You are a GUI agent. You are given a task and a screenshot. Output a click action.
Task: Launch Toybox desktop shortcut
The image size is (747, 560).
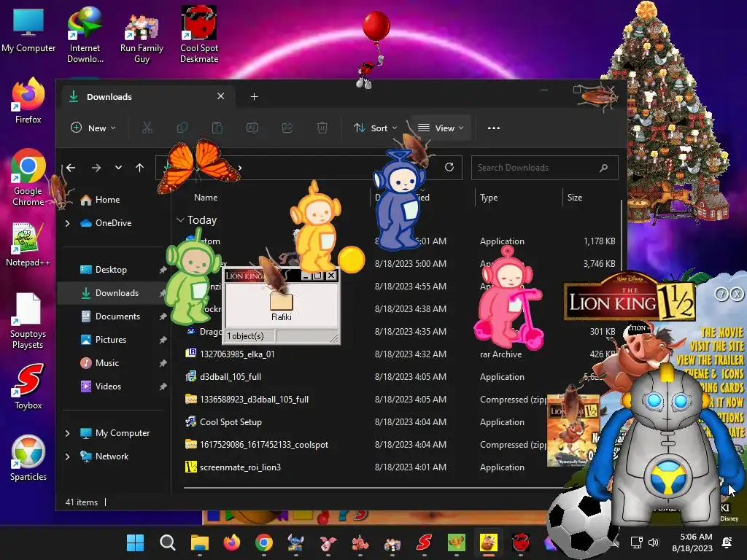pos(28,386)
